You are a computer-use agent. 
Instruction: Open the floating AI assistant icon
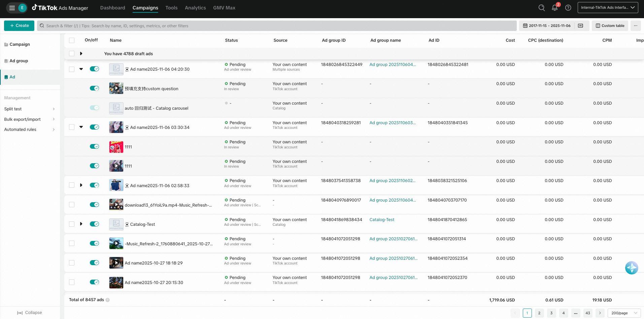(631, 268)
